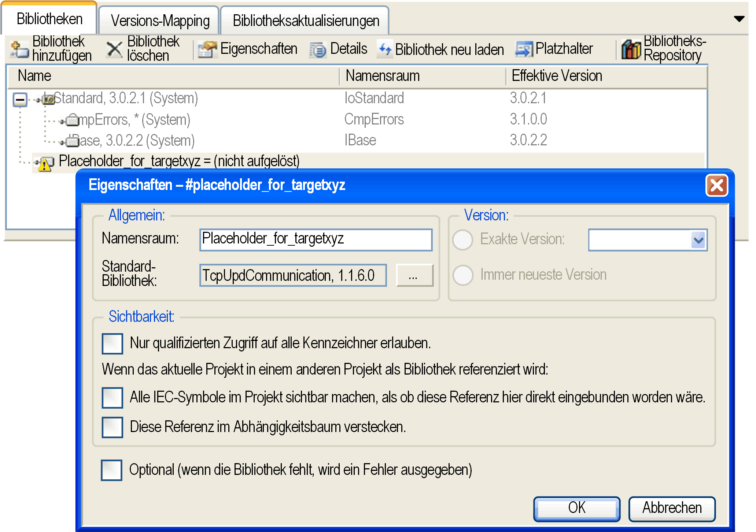Click the Bibliothek löschen X icon
Screen dimensions: 756x532
click(114, 49)
